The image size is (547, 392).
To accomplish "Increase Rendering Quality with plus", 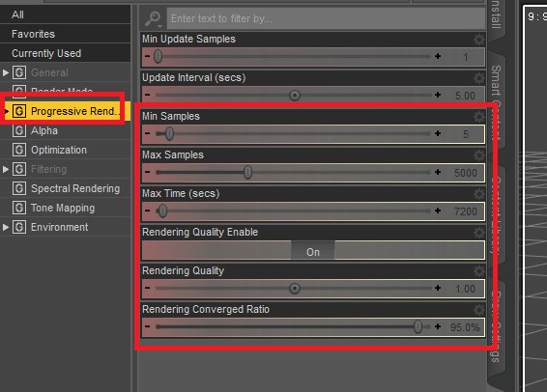I will tap(438, 288).
